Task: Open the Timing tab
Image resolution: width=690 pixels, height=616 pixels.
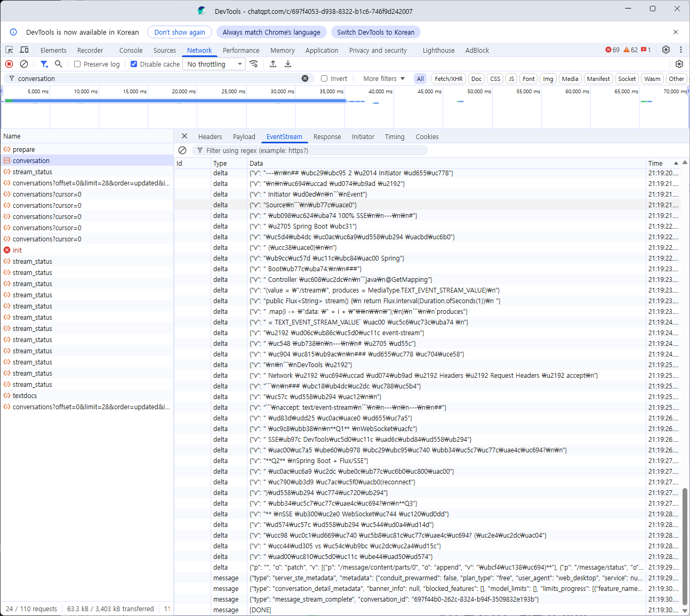Action: (x=395, y=136)
